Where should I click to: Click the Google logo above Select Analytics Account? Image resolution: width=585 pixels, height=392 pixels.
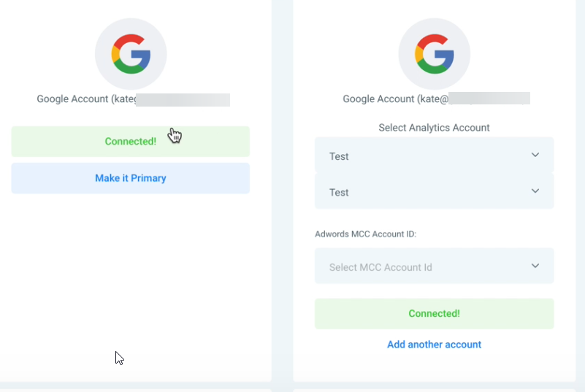click(x=435, y=54)
